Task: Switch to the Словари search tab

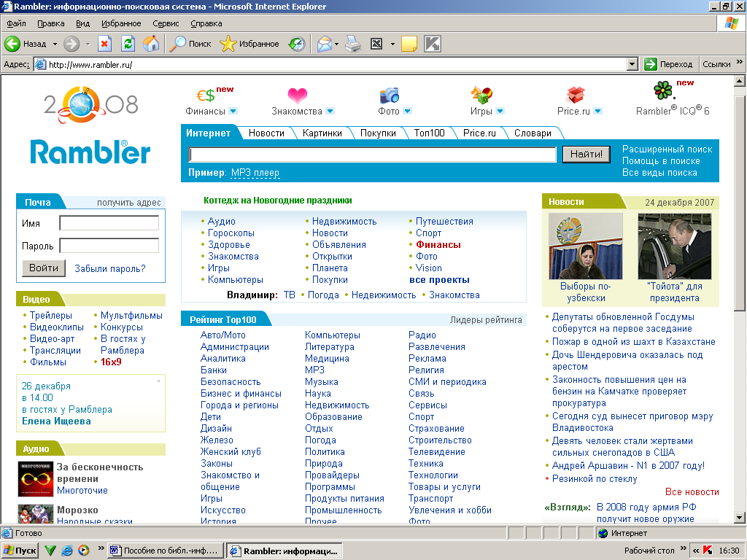Action: tap(533, 133)
